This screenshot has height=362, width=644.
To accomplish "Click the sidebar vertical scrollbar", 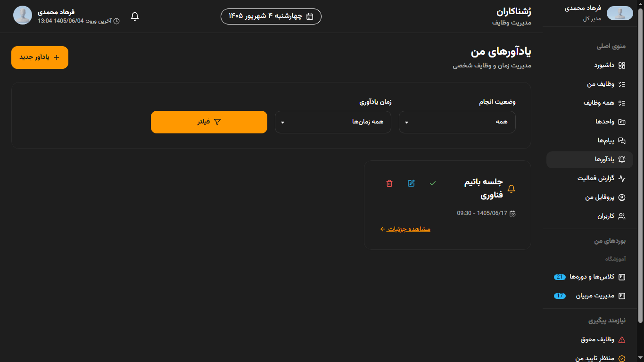I will (x=640, y=165).
